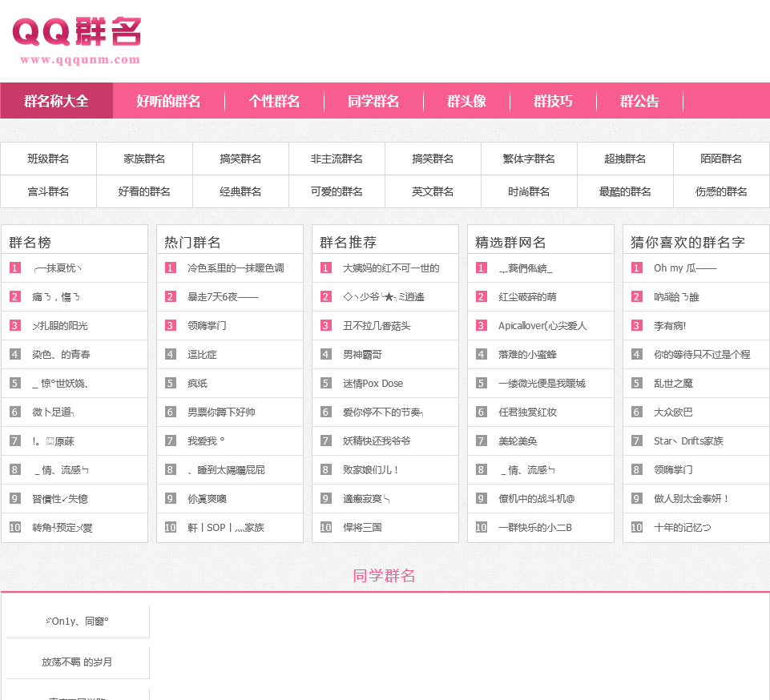Click 僚机中的战斗机@ entry
Image resolution: width=770 pixels, height=700 pixels.
tap(536, 499)
